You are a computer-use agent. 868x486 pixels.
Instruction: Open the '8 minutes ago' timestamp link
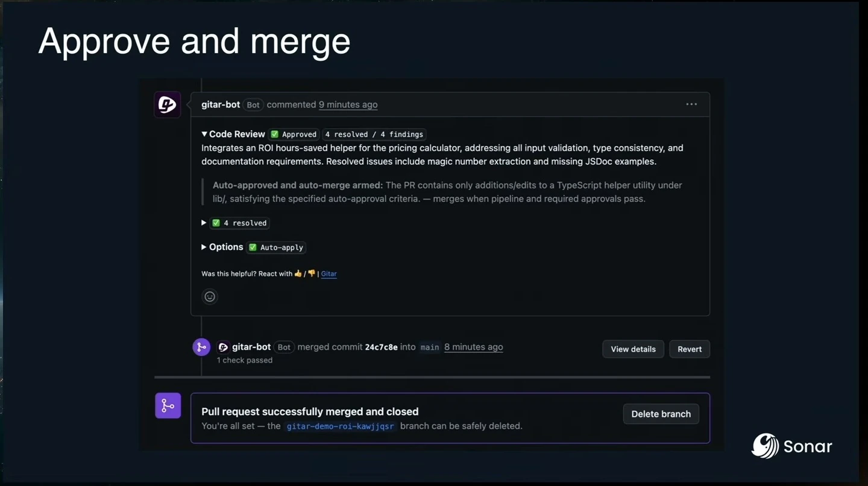click(473, 347)
